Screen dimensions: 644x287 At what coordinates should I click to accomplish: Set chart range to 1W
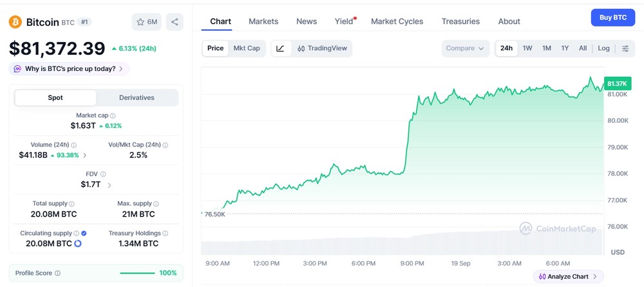point(527,48)
